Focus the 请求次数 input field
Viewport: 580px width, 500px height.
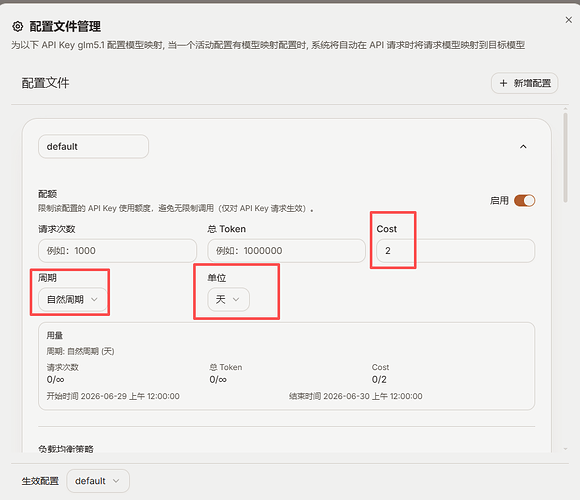(117, 251)
